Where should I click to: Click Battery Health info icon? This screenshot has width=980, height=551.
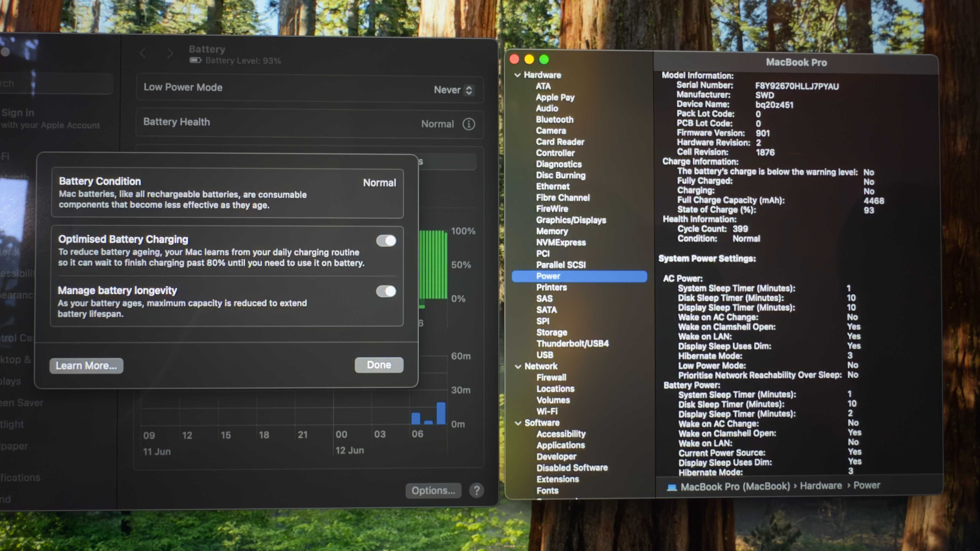tap(469, 124)
